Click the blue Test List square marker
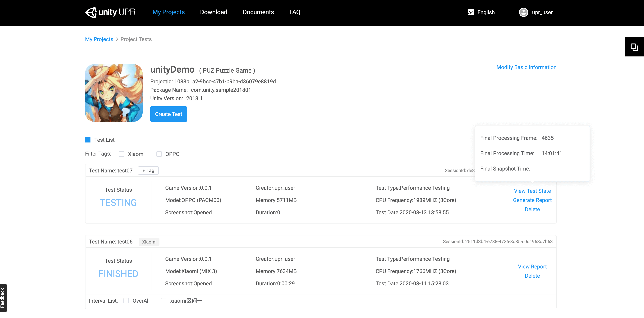Image resolution: width=644 pixels, height=318 pixels. [x=88, y=140]
